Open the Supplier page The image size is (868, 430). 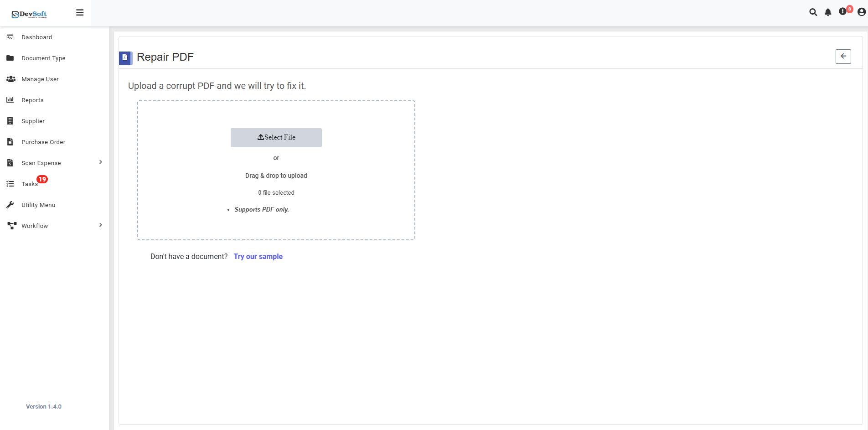point(33,121)
